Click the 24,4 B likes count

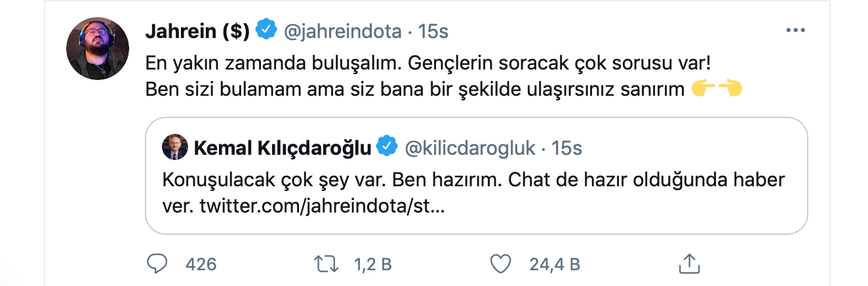554,264
